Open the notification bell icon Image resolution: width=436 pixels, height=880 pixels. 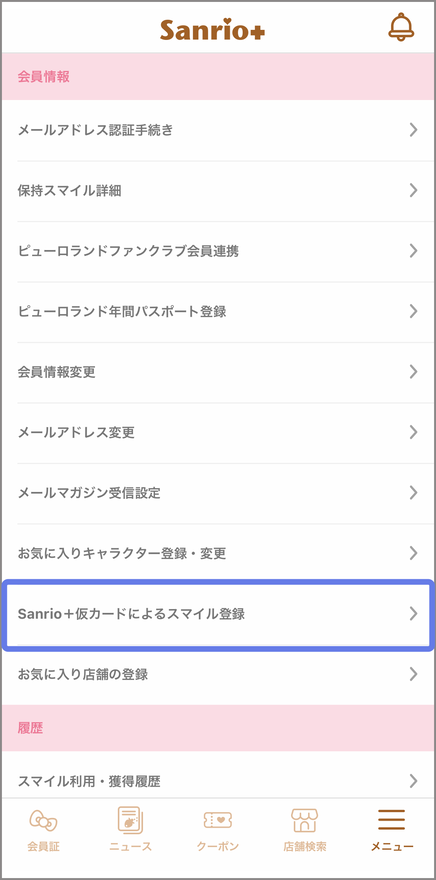point(401,27)
